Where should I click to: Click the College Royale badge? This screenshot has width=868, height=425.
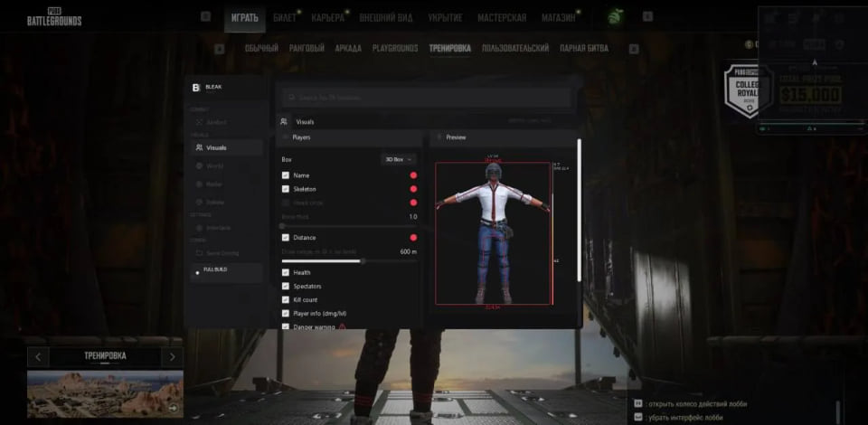pos(749,91)
